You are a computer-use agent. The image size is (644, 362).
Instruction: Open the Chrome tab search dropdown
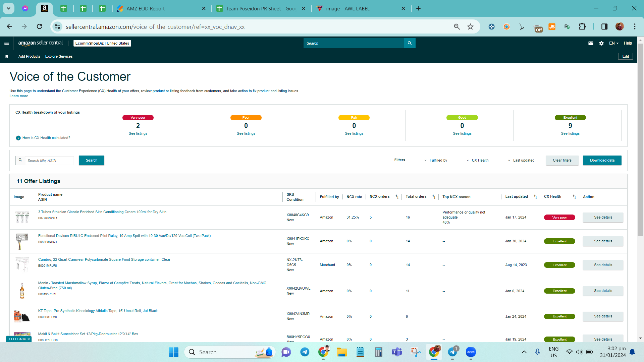[x=8, y=8]
